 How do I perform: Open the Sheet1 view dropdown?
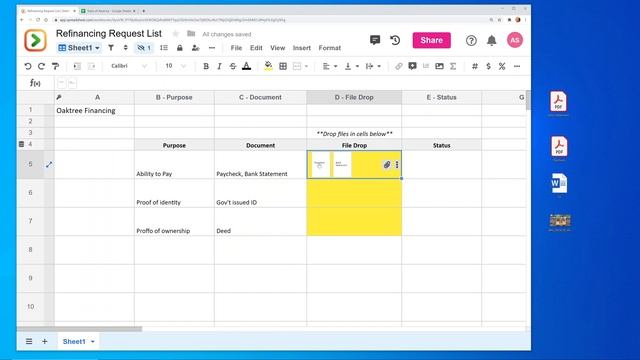[79, 48]
